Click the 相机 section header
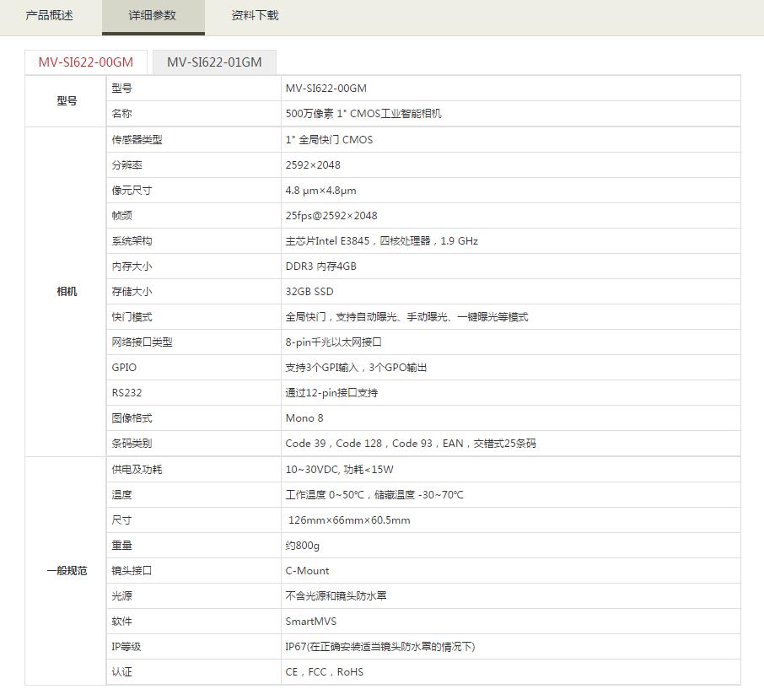This screenshot has height=700, width=764. pyautogui.click(x=66, y=292)
